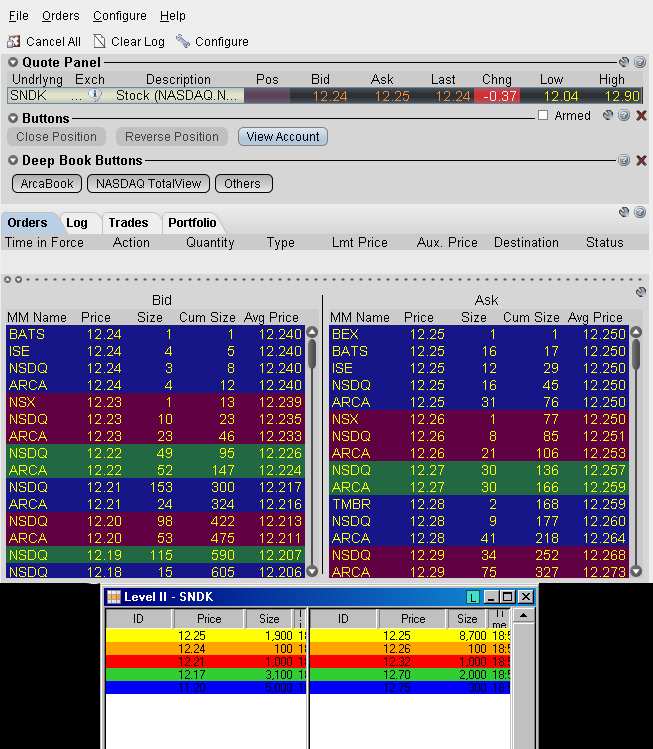Click the Avg Price header in the Ask table
Screen dimensions: 653x749
click(x=595, y=317)
